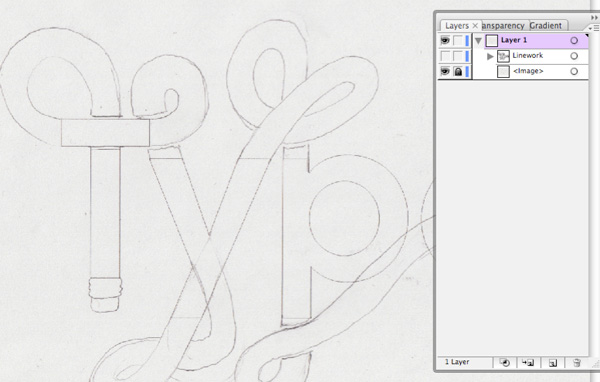Expand the Linework sublayer triangle
This screenshot has width=600, height=382.
pos(490,56)
